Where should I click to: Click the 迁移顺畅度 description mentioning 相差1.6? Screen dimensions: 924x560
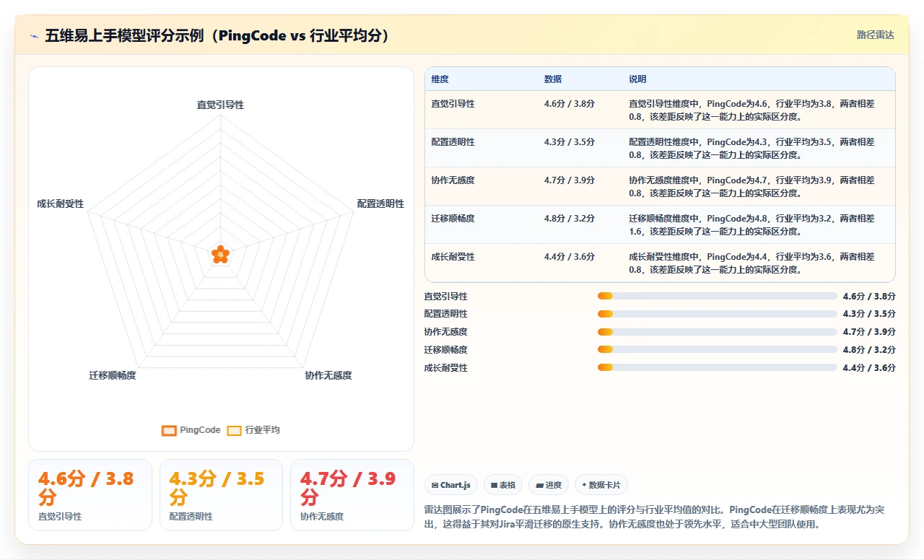tap(751, 225)
